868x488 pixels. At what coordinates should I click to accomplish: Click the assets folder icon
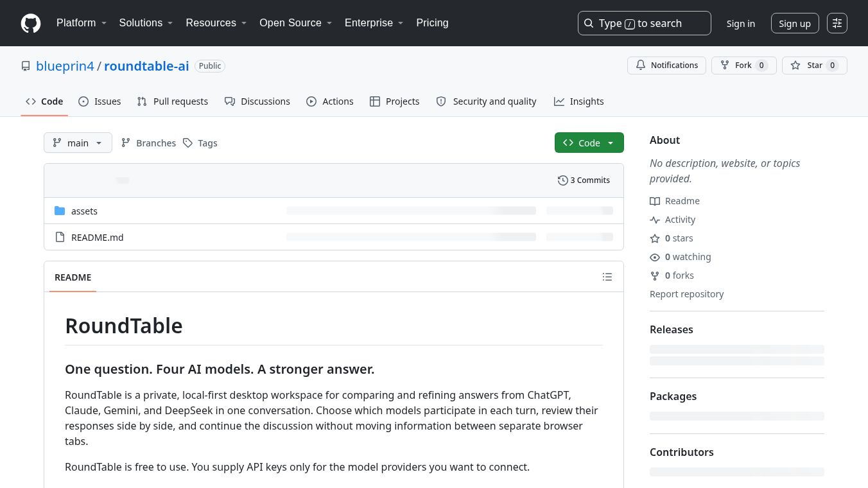point(60,211)
